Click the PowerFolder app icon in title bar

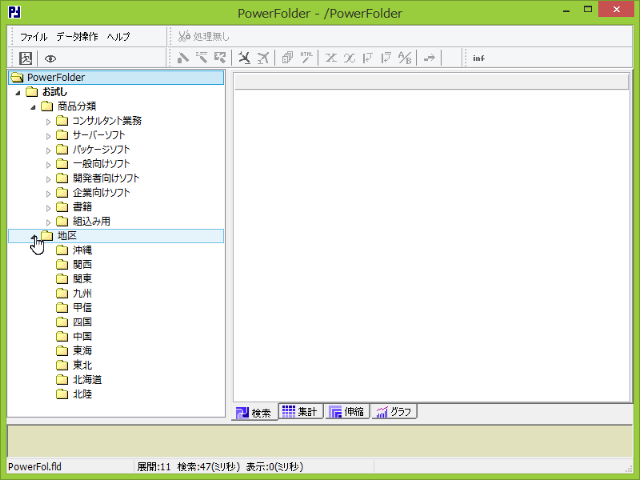[x=14, y=12]
